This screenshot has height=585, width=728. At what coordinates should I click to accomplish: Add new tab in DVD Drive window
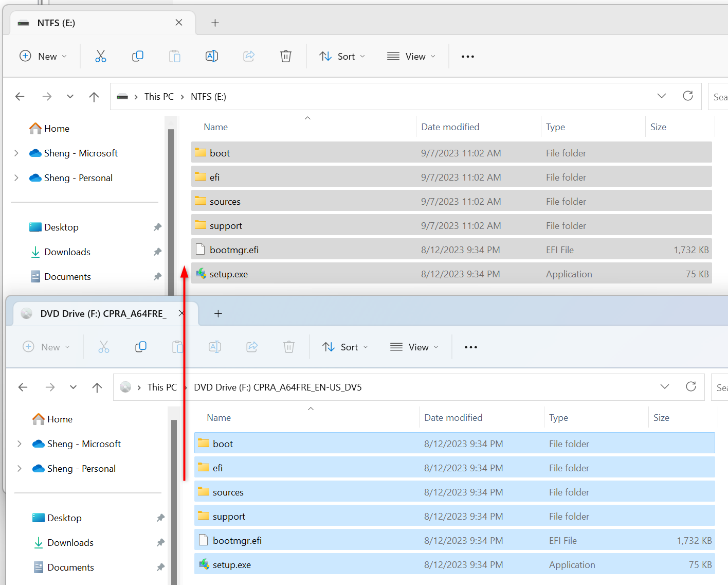pyautogui.click(x=218, y=313)
